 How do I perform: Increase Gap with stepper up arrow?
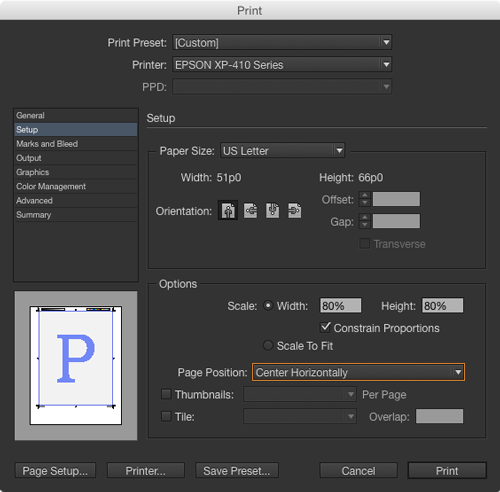[x=365, y=217]
